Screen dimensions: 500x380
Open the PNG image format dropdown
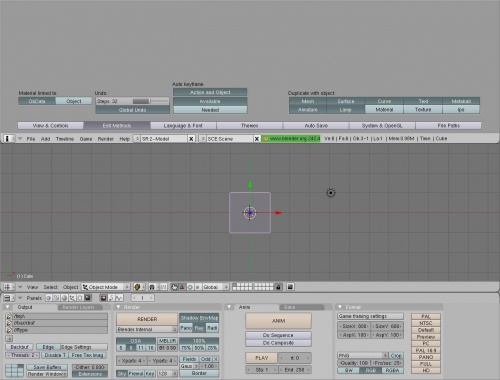[363, 355]
